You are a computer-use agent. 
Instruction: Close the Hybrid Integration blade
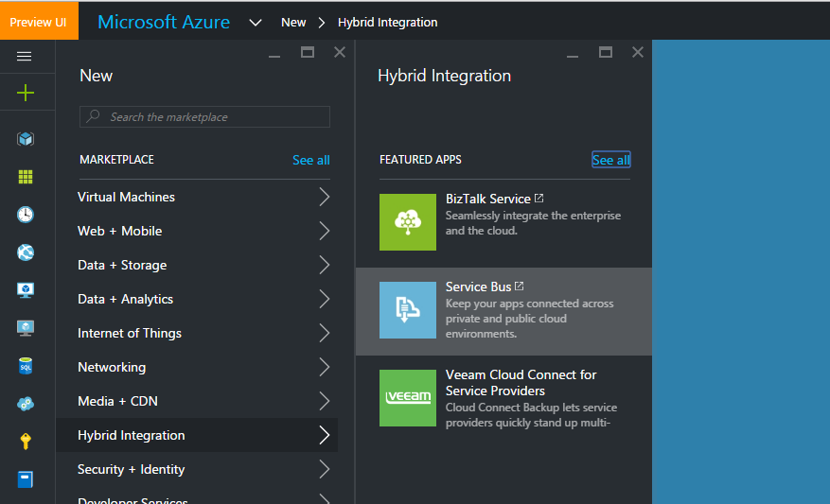[637, 52]
